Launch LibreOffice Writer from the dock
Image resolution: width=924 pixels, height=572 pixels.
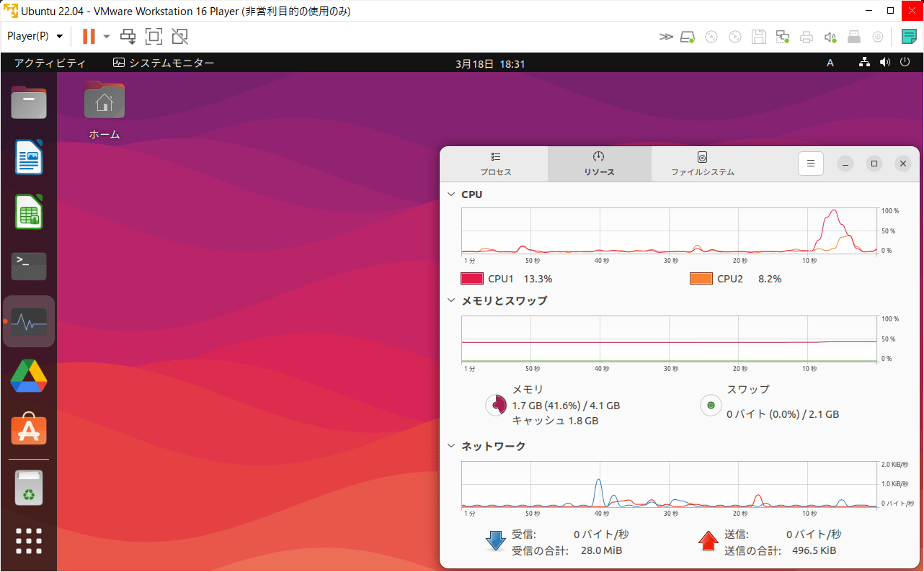pos(29,157)
